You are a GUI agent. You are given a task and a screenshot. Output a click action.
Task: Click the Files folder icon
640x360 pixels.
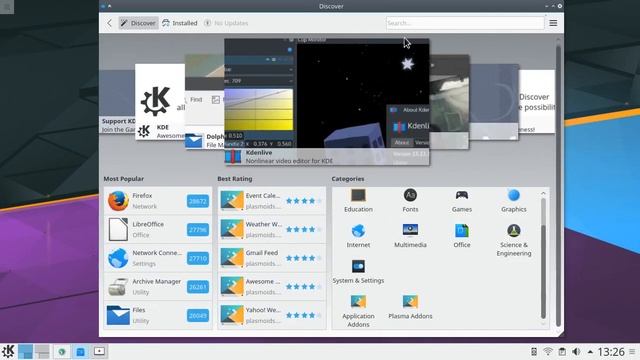pyautogui.click(x=118, y=315)
